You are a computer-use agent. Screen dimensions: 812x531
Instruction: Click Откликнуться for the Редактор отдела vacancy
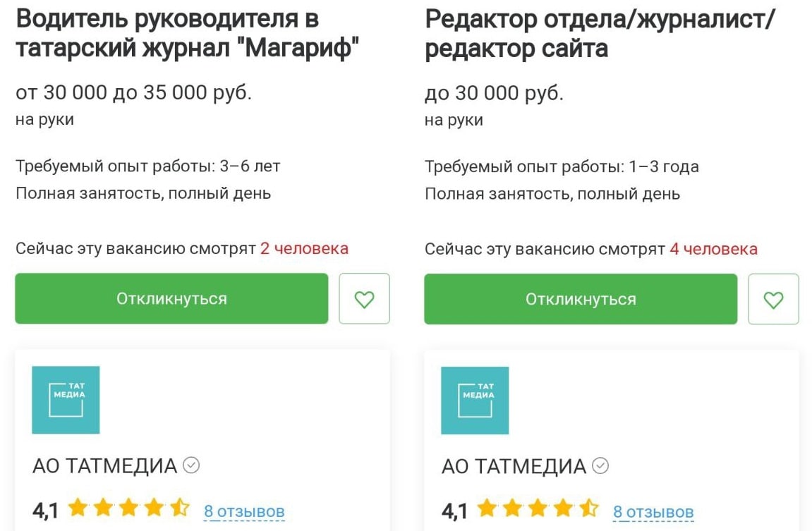pyautogui.click(x=581, y=299)
